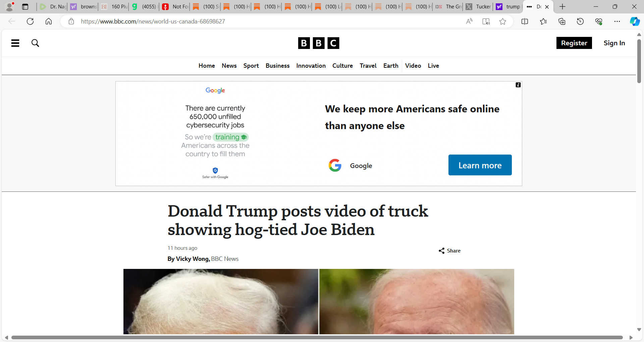Click the Share icon under headline

[449, 251]
